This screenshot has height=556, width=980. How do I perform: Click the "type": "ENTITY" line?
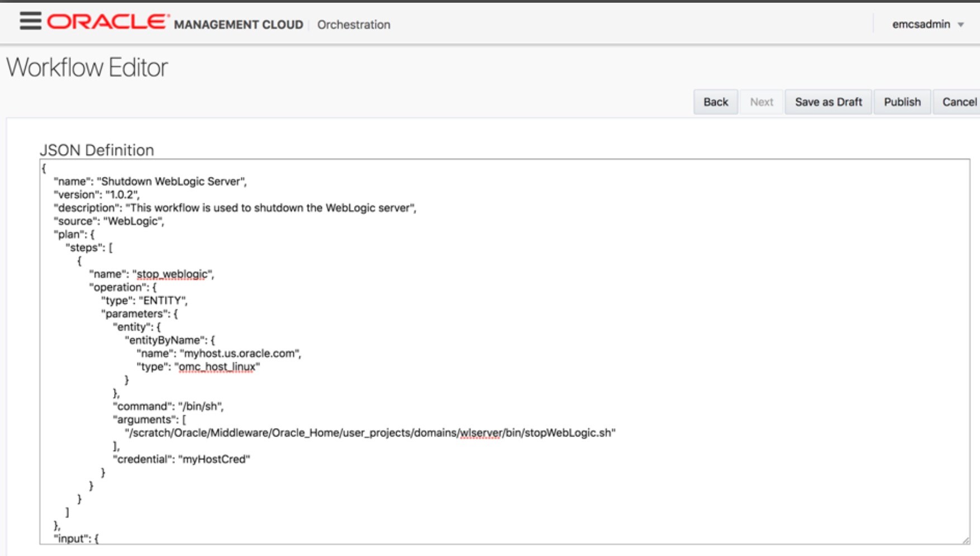tap(144, 300)
